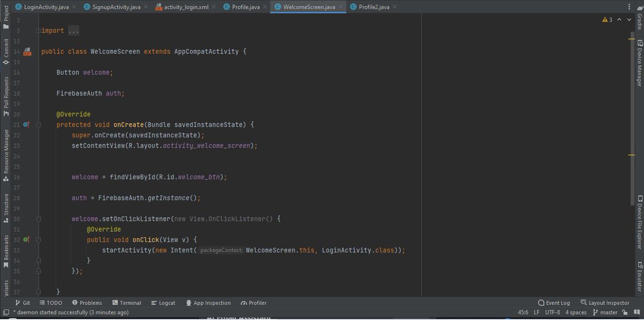644x320 pixels.
Task: Select the WelcomeScreen.java tab
Action: click(308, 7)
